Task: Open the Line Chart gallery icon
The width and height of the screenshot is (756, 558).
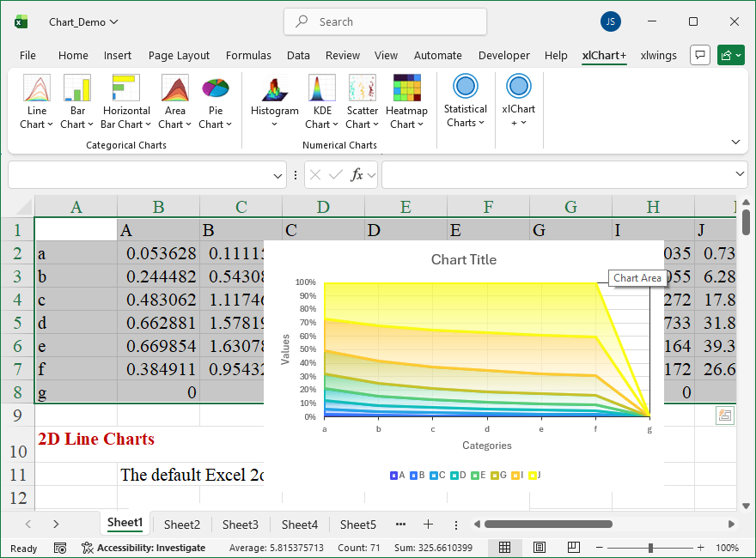Action: pyautogui.click(x=37, y=88)
